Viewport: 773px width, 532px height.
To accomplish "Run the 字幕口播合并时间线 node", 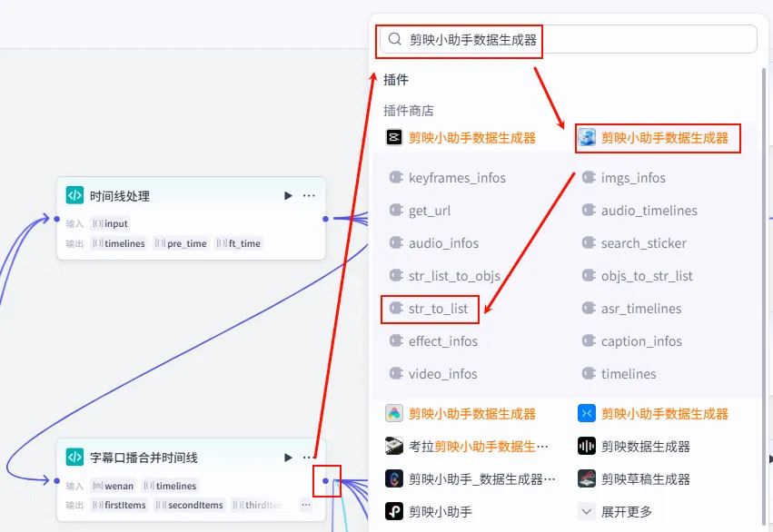I will pyautogui.click(x=288, y=458).
